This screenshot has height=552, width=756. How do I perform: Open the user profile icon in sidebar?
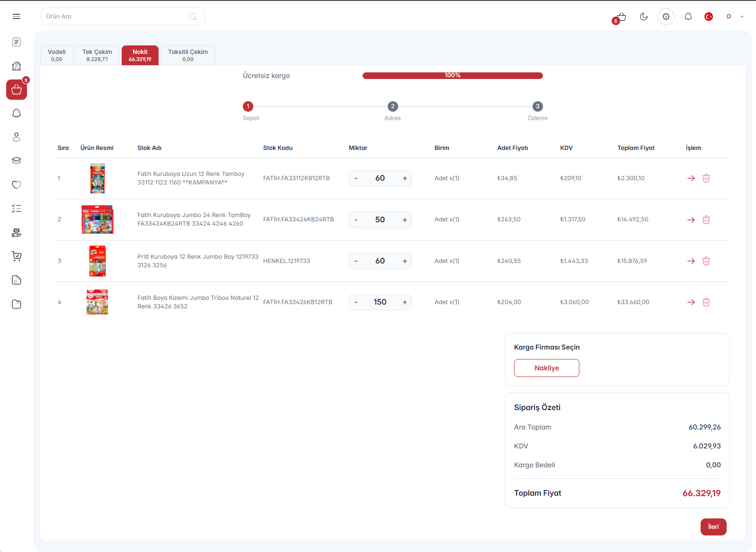click(x=17, y=137)
